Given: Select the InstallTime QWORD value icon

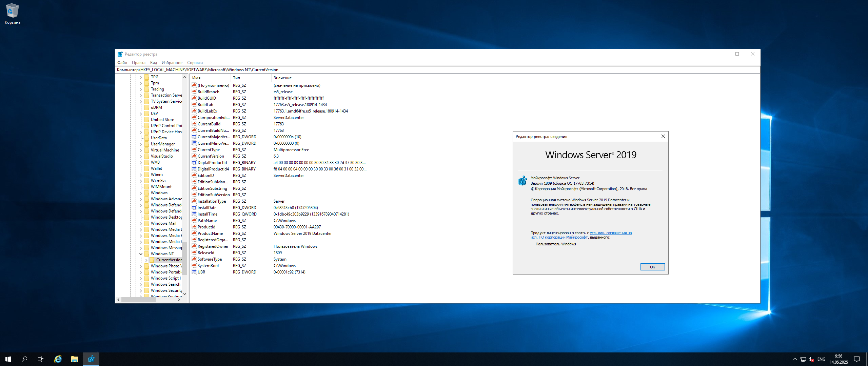Looking at the screenshot, I should [194, 214].
